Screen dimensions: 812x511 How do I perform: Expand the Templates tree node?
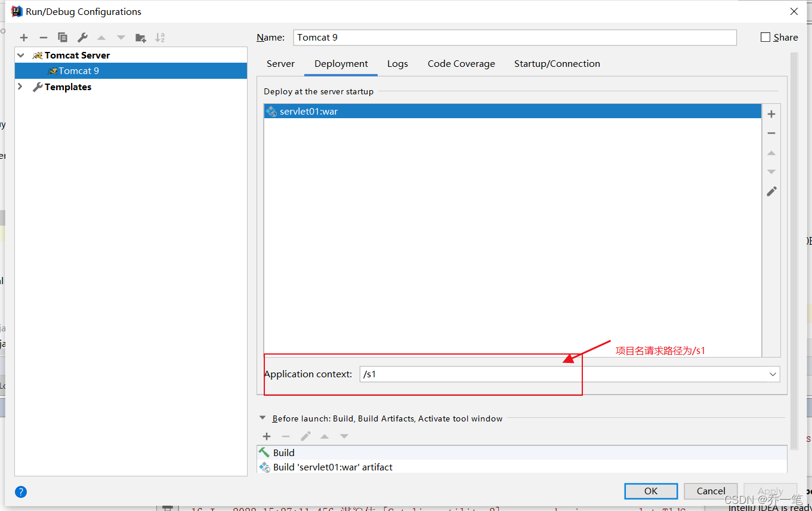[21, 87]
